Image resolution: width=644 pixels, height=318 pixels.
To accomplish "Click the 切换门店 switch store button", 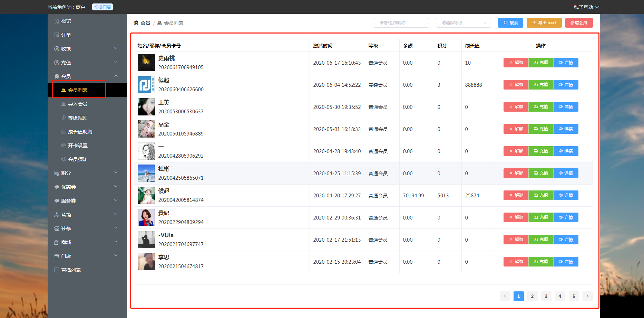I will tap(103, 7).
